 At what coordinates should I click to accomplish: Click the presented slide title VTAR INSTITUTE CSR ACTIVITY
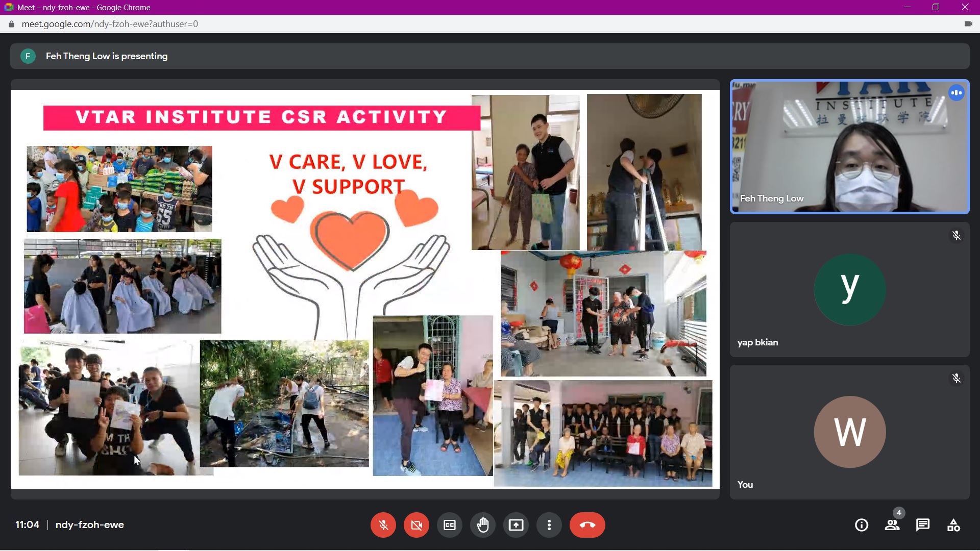pyautogui.click(x=261, y=117)
